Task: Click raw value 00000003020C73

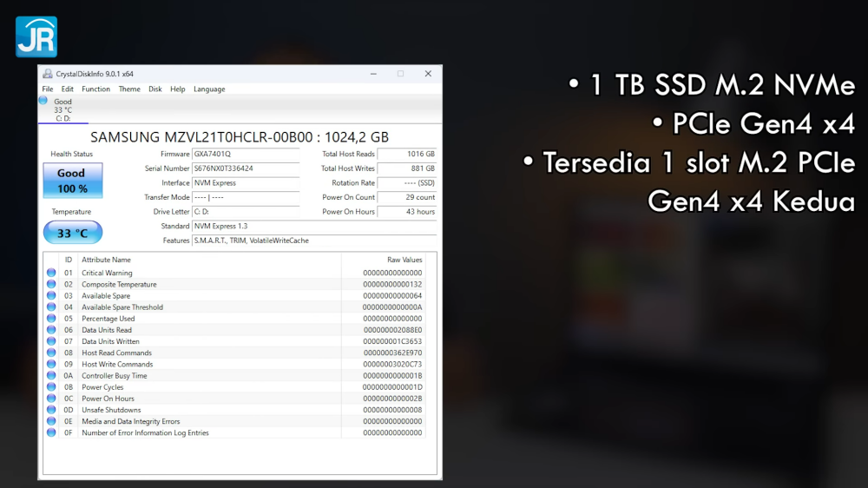Action: (392, 365)
